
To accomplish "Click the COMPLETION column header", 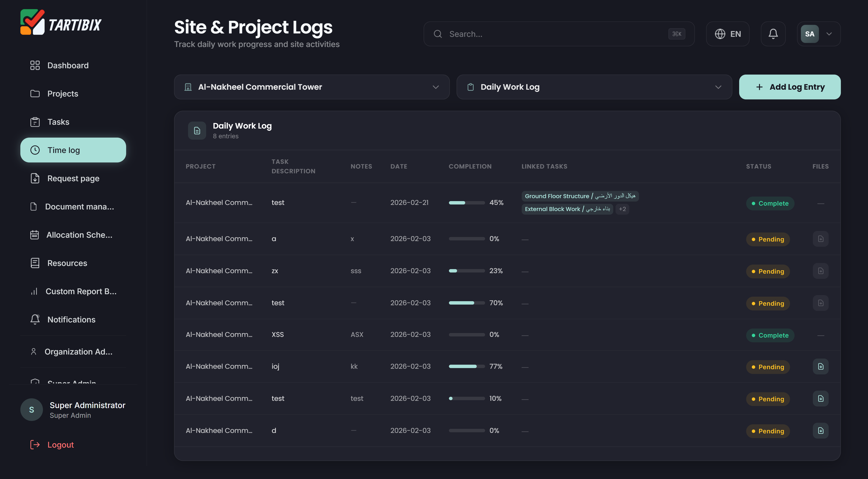I will 470,166.
